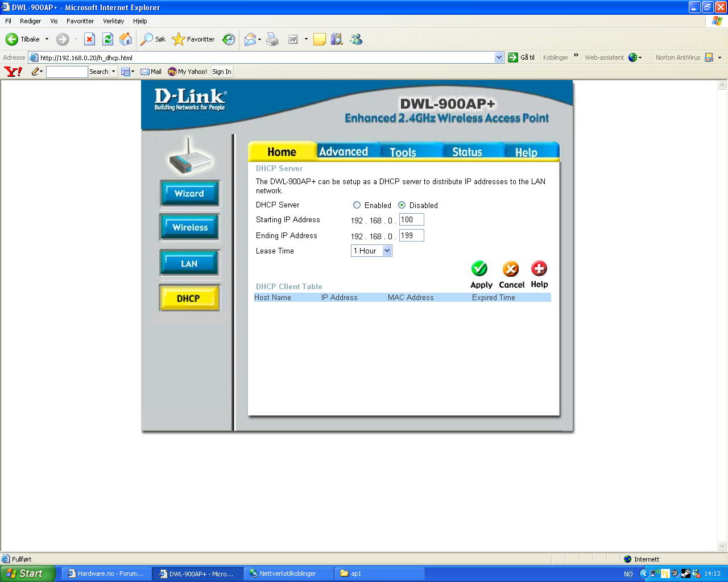The image size is (728, 582).
Task: Open the Fil menu
Action: [x=8, y=21]
